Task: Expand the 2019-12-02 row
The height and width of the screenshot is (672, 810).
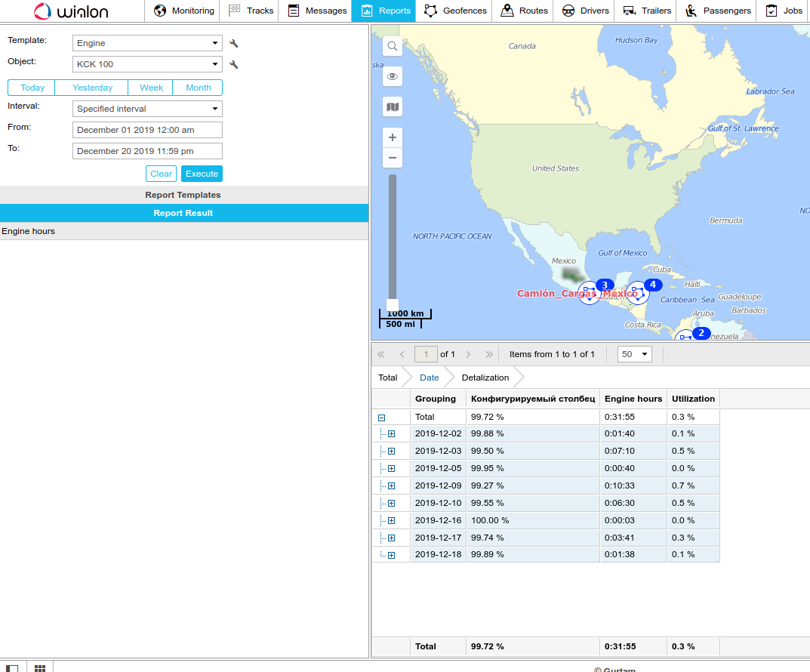Action: click(x=391, y=434)
